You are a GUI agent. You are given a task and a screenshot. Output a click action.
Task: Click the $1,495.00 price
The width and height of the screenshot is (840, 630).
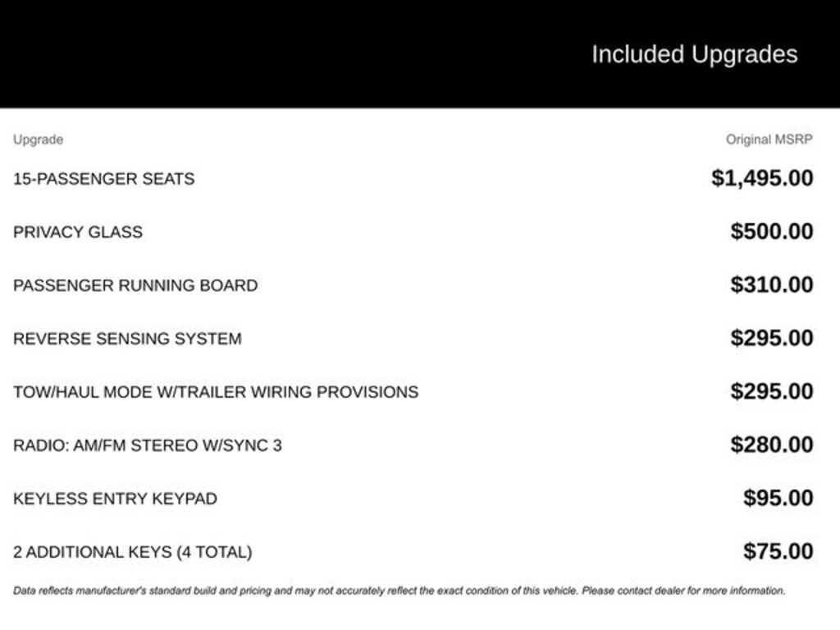coord(762,178)
